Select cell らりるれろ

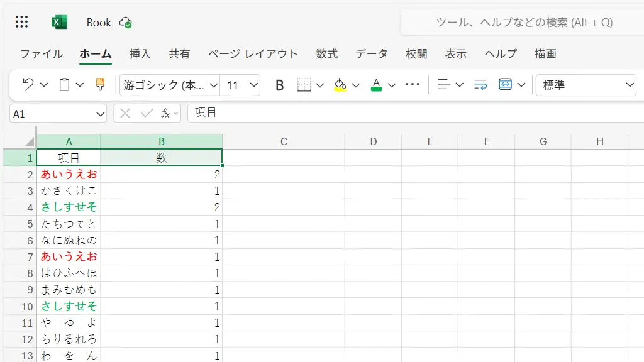pyautogui.click(x=69, y=339)
